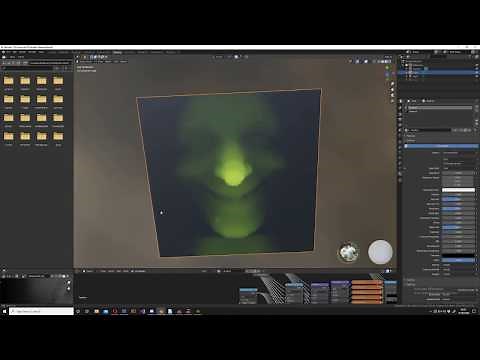480x360 pixels.
Task: Open the Object menu in viewport header
Action: click(x=123, y=62)
